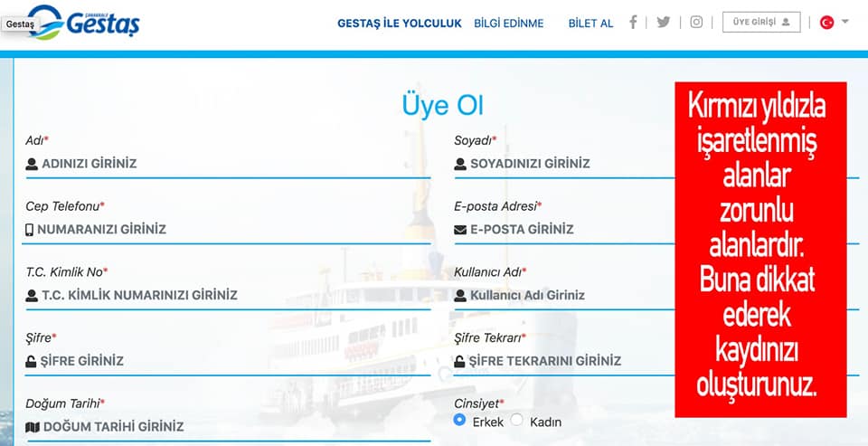This screenshot has height=446, width=868.
Task: Open the Doğum Tarihi date picker field
Action: [228, 427]
